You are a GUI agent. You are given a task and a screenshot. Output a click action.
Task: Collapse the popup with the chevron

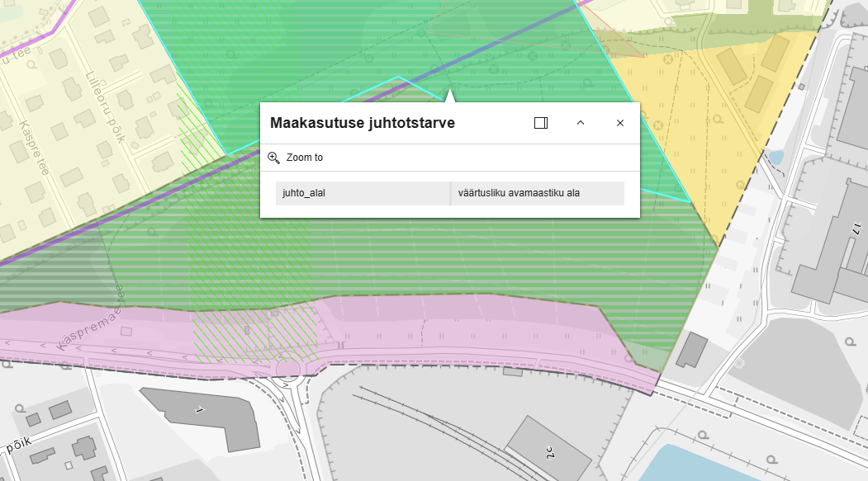pyautogui.click(x=581, y=123)
